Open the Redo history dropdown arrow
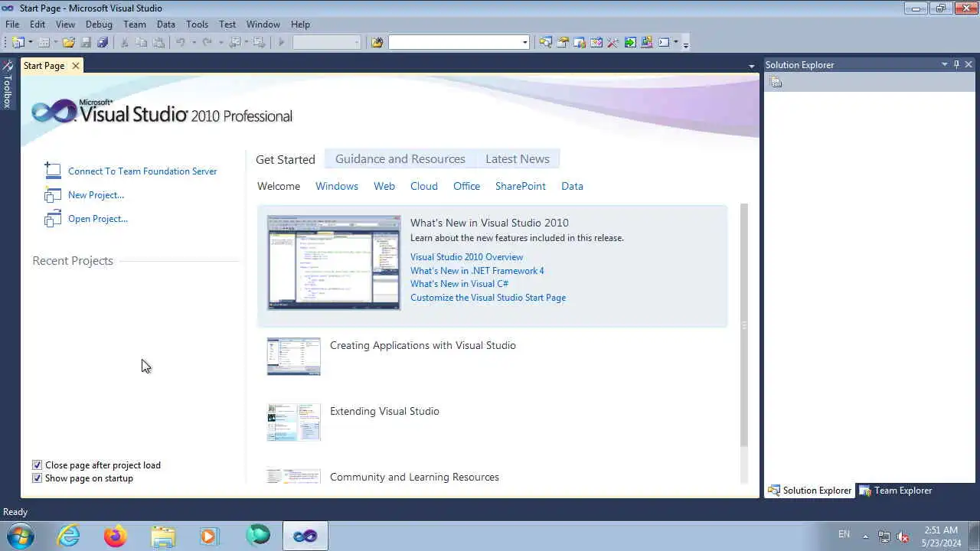980x551 pixels. (220, 43)
